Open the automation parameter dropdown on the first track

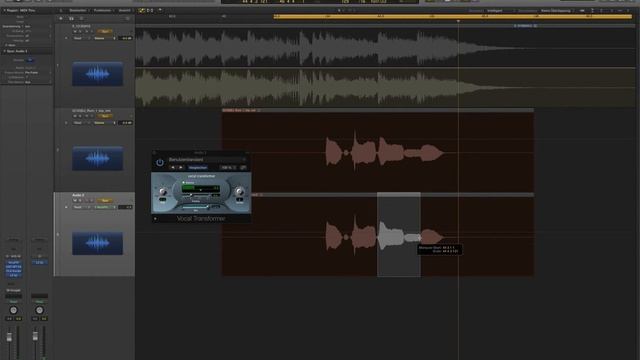105,38
